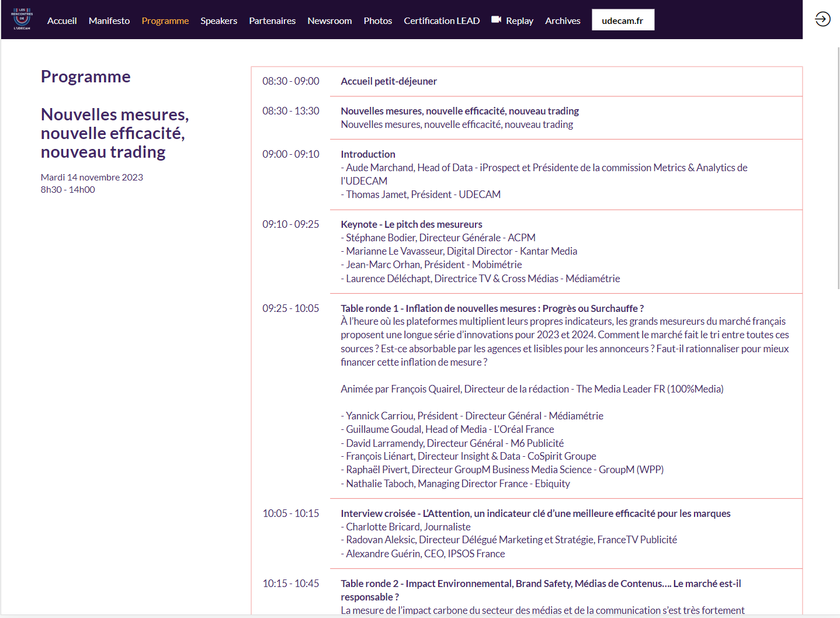
Task: Click the '09:10 - 09:25' time slot
Action: coord(291,224)
